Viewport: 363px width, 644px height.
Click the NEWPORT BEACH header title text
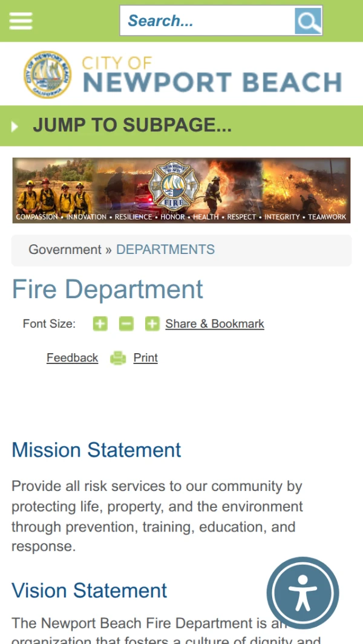[x=212, y=82]
